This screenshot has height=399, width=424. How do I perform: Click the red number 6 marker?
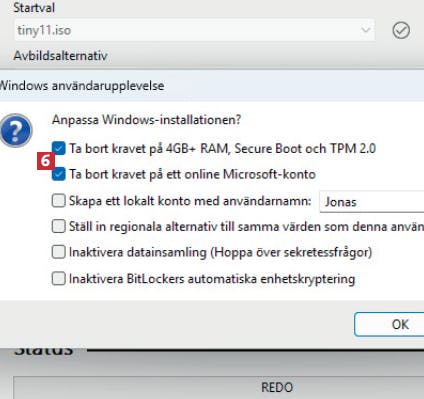[46, 161]
